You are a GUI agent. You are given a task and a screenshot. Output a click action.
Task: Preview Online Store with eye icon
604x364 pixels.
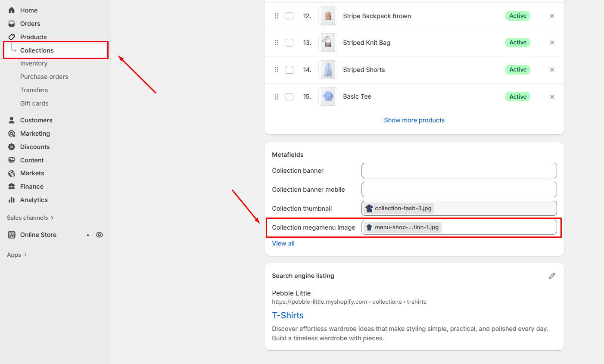coord(100,235)
